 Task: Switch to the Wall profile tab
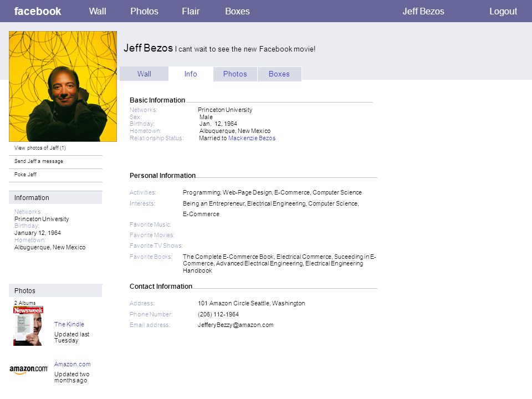(x=144, y=74)
